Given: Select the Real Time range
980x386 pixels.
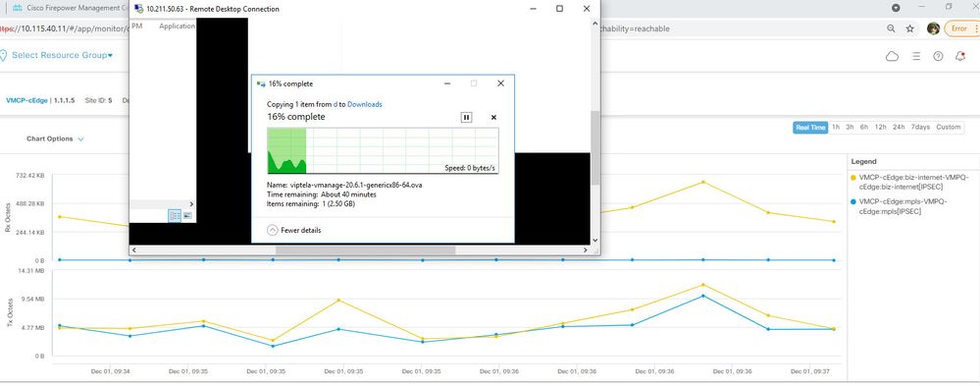Looking at the screenshot, I should (x=810, y=127).
